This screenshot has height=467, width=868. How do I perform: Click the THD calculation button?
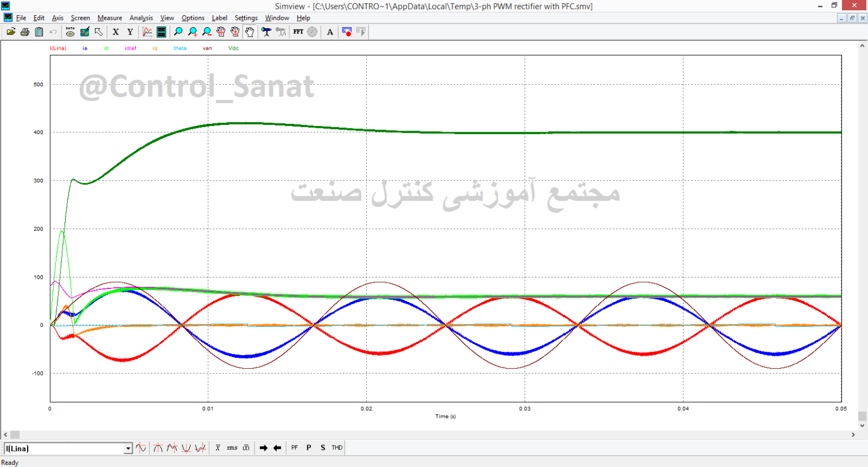point(337,448)
